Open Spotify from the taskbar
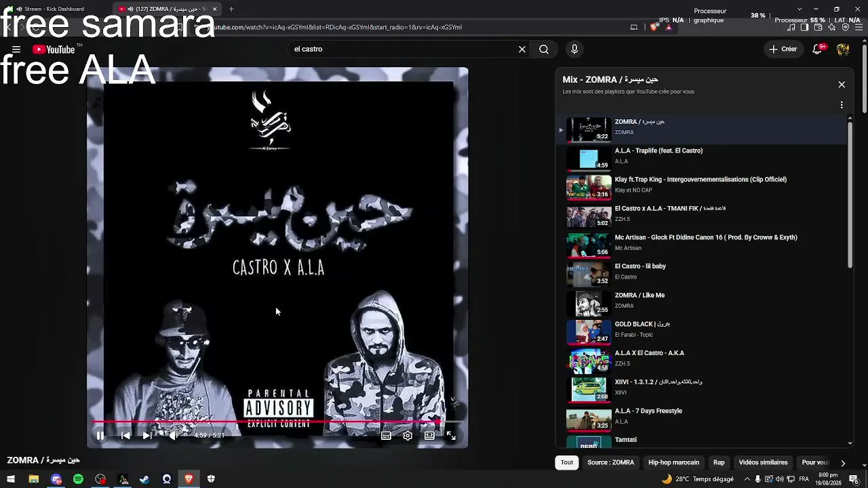Image resolution: width=868 pixels, height=488 pixels. click(x=78, y=479)
